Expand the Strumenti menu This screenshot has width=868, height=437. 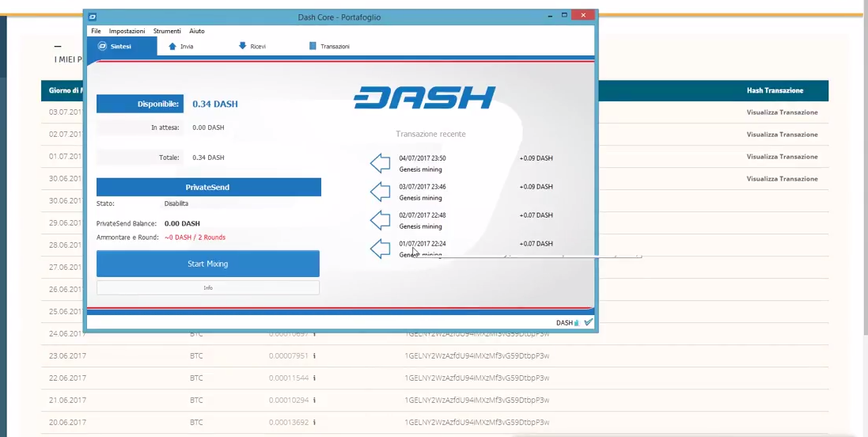pyautogui.click(x=167, y=31)
